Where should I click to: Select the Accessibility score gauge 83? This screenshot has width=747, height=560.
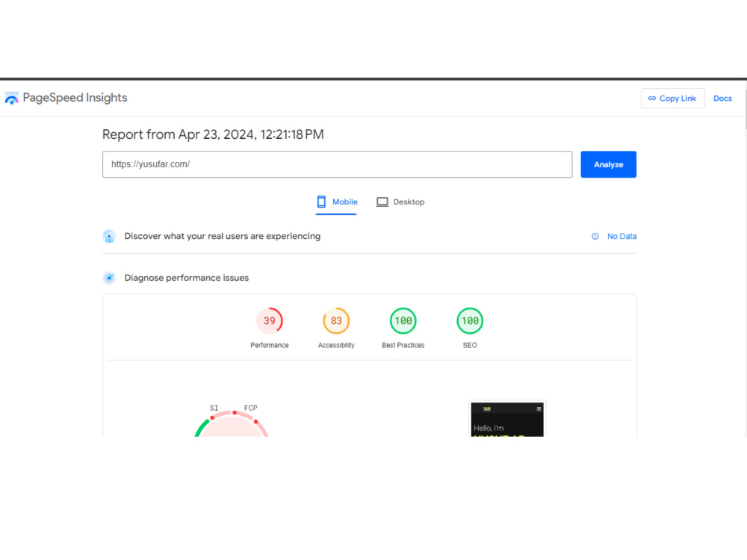click(x=336, y=321)
